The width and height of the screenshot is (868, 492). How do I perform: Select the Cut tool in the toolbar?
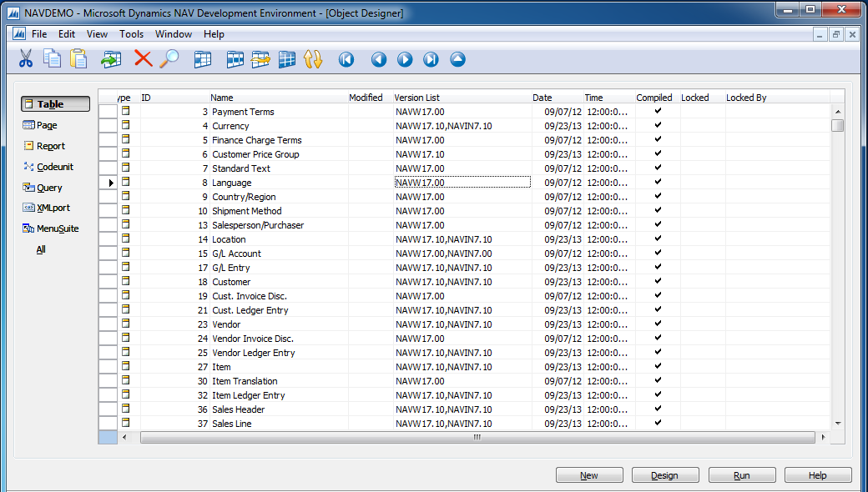25,59
